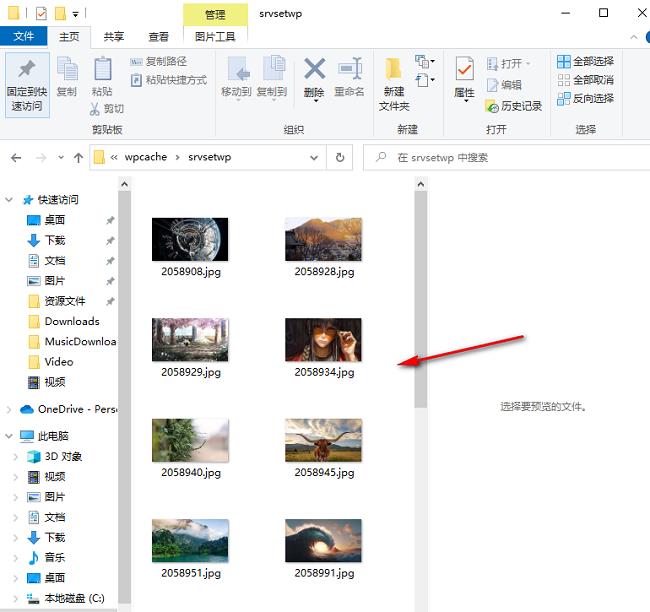The image size is (650, 612).
Task: Open the New item dropdown icon
Action: (424, 62)
